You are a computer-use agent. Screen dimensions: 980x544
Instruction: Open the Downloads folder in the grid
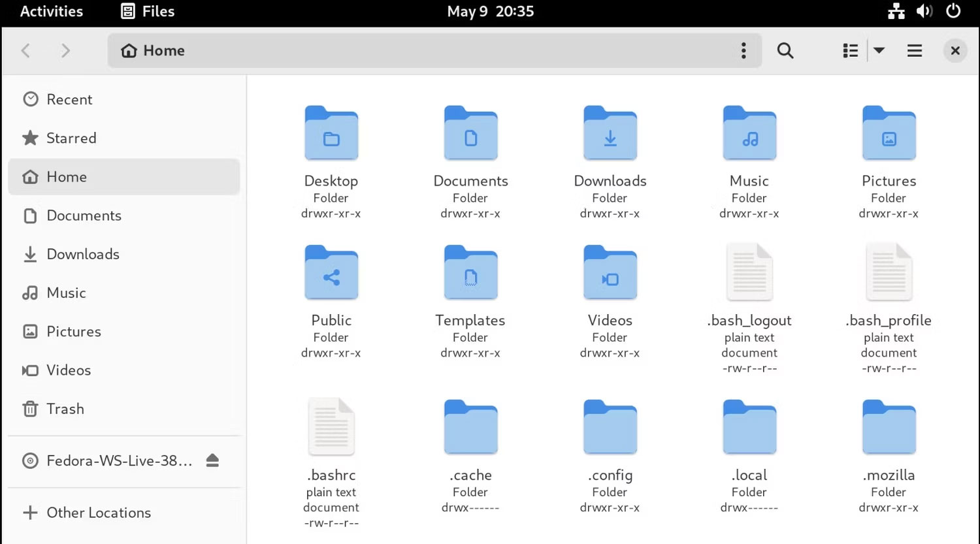pyautogui.click(x=610, y=133)
